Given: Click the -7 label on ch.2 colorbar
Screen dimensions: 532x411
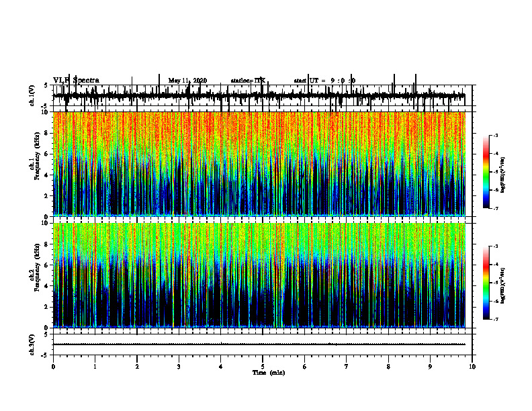Looking at the screenshot, I should (496, 320).
